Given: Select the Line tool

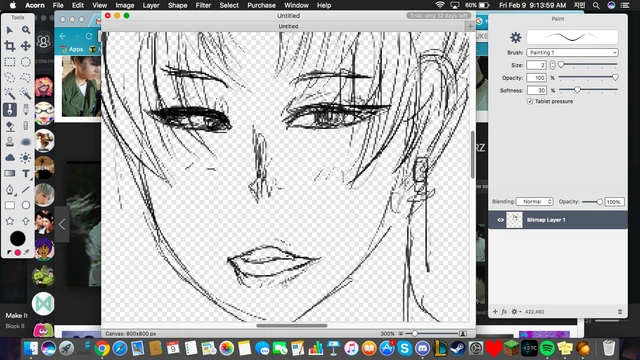Looking at the screenshot, I should pos(26,189).
